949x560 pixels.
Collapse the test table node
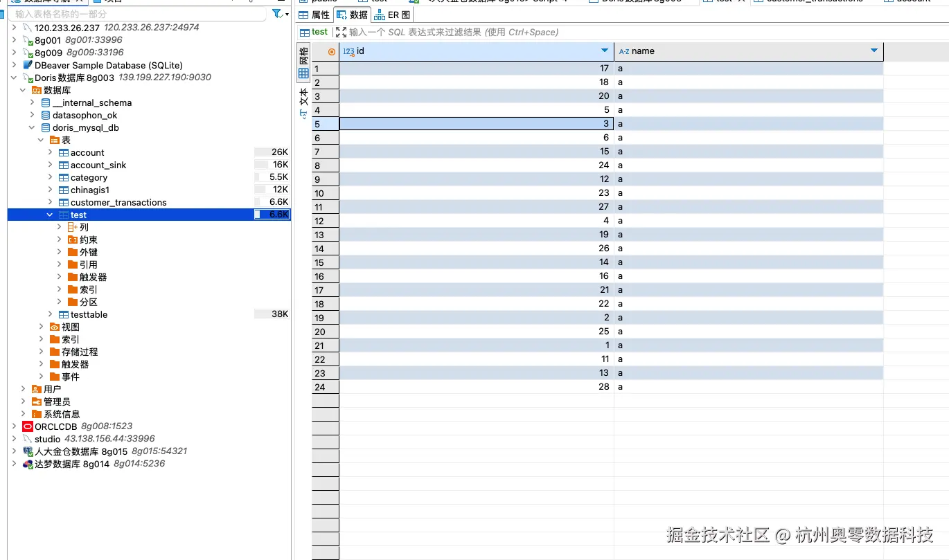[49, 215]
